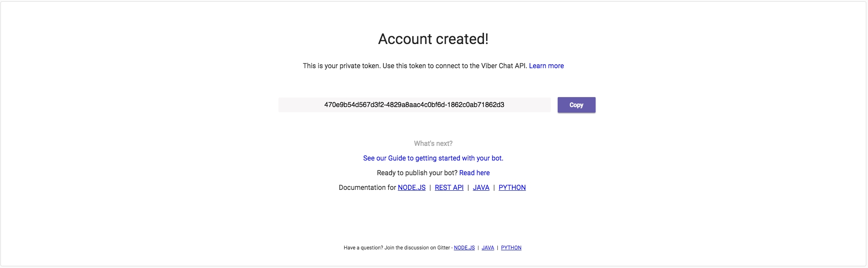The height and width of the screenshot is (268, 868).
Task: Open the Learn more link
Action: pyautogui.click(x=546, y=66)
